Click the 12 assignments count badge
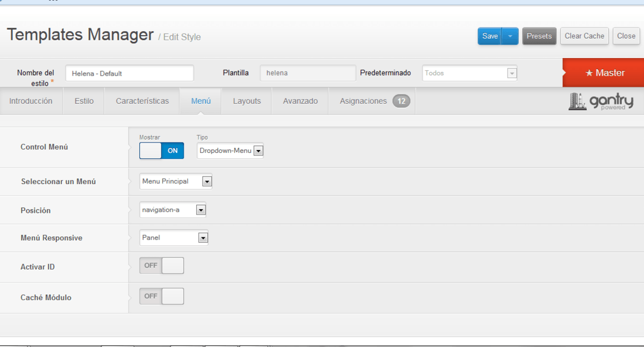This screenshot has width=644, height=347. (401, 101)
